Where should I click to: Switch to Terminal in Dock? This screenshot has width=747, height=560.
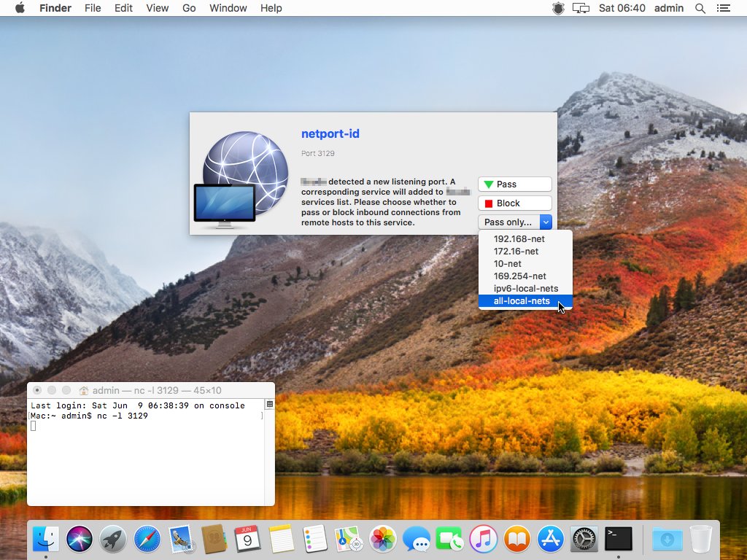coord(618,539)
